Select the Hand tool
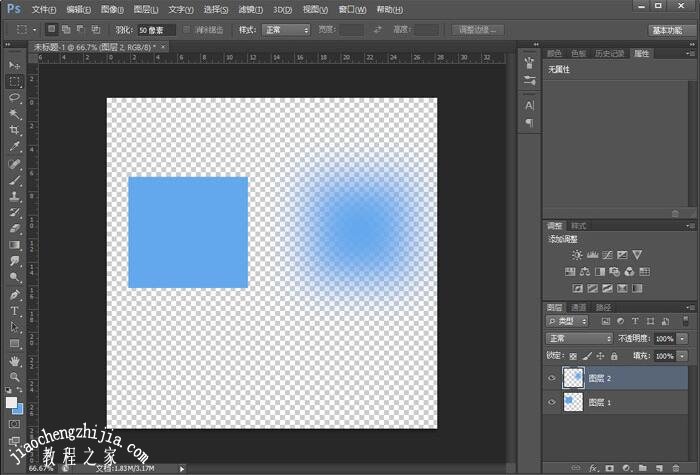The height and width of the screenshot is (475, 700). (x=15, y=360)
